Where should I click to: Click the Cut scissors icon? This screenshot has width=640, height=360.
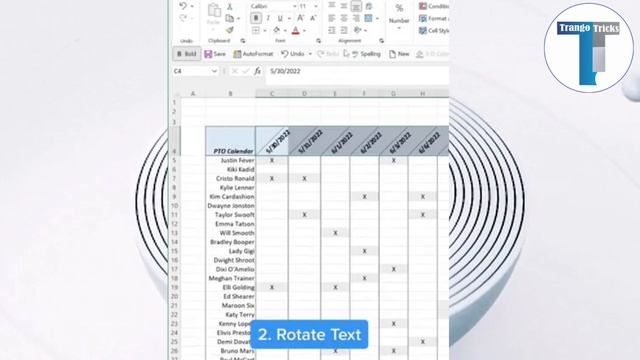point(230,6)
